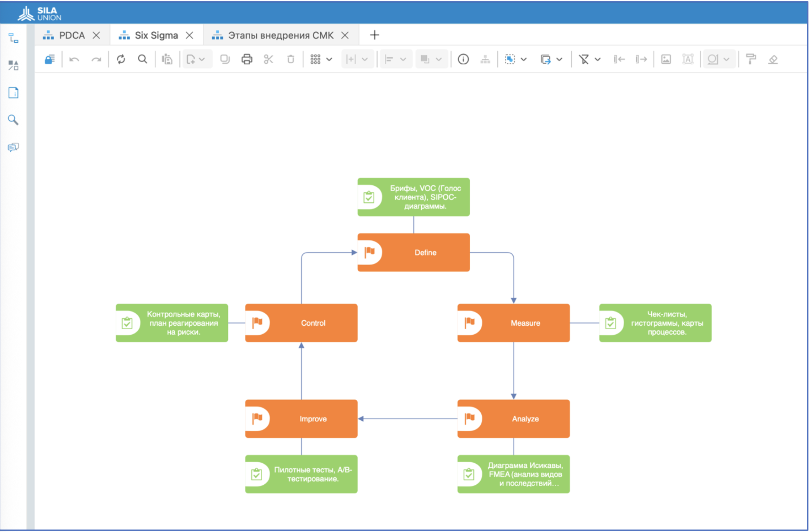
Task: Switch to the PDCA tab
Action: [x=71, y=35]
